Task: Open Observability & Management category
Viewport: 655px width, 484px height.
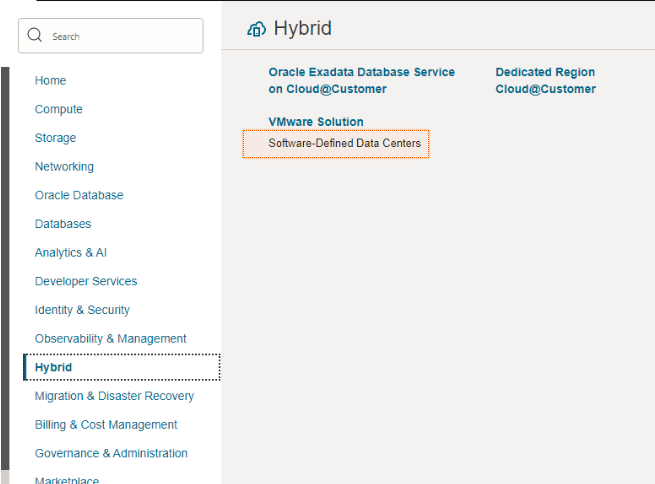Action: click(x=110, y=339)
